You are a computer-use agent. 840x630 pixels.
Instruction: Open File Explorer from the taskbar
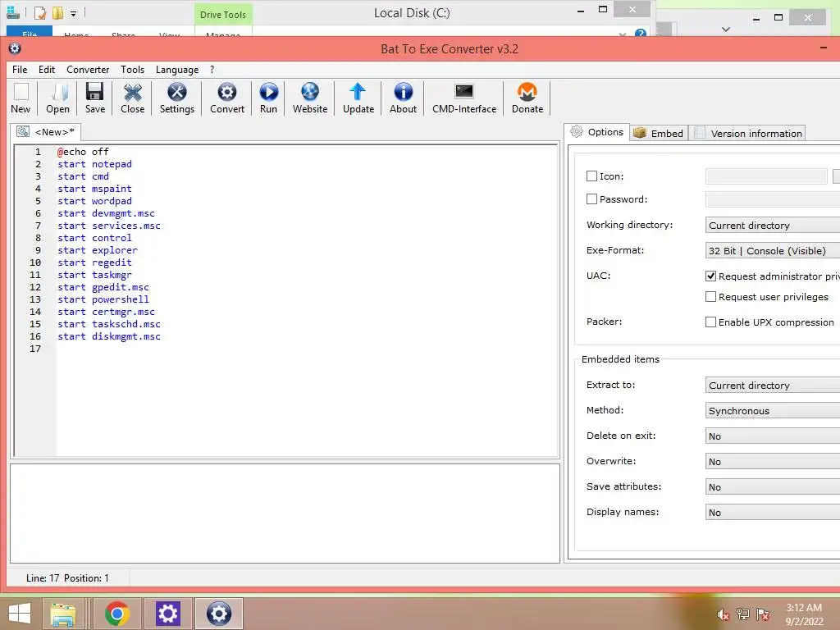(62, 614)
